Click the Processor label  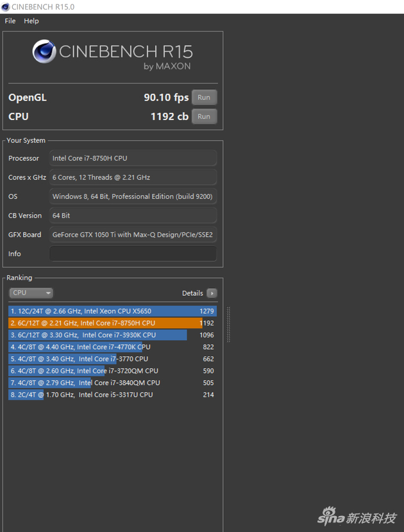[x=23, y=159]
